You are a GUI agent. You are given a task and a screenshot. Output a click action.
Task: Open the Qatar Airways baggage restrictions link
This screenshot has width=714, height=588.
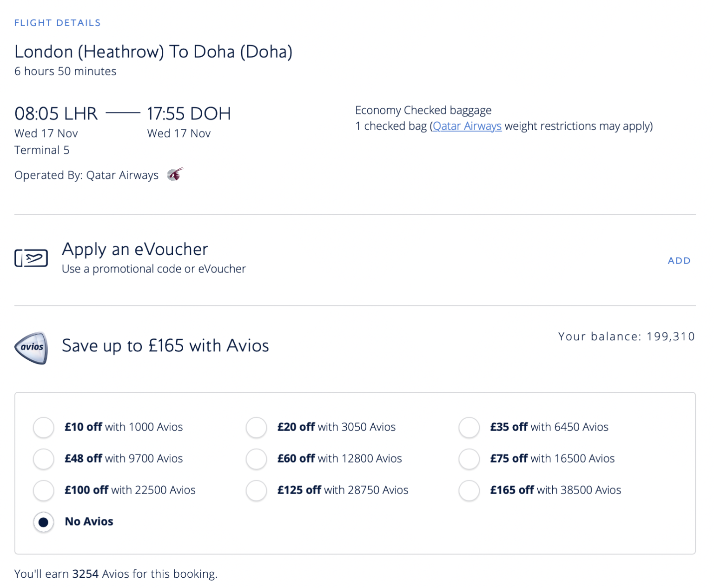pos(466,126)
